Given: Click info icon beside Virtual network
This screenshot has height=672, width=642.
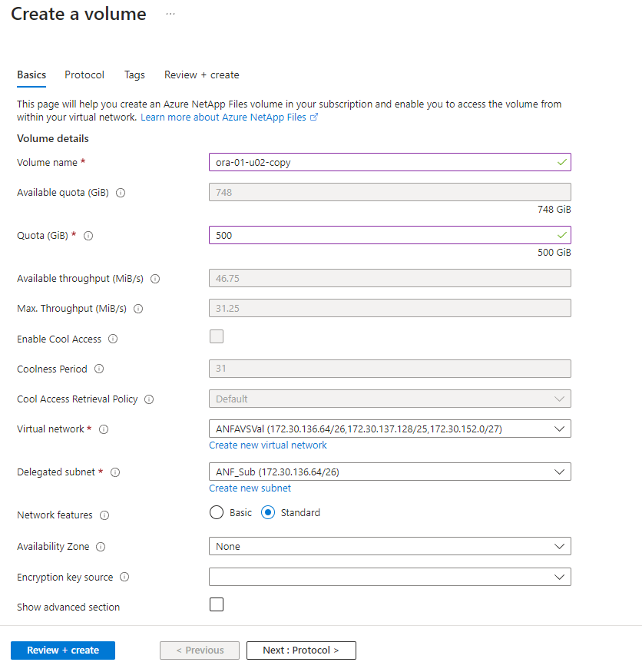Looking at the screenshot, I should (x=104, y=429).
